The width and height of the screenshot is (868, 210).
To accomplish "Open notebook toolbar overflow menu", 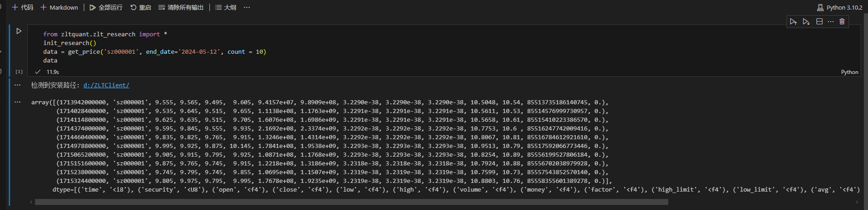I will (x=247, y=7).
